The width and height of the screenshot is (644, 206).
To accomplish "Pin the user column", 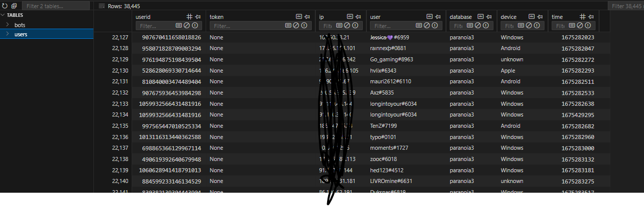I will click(x=438, y=17).
